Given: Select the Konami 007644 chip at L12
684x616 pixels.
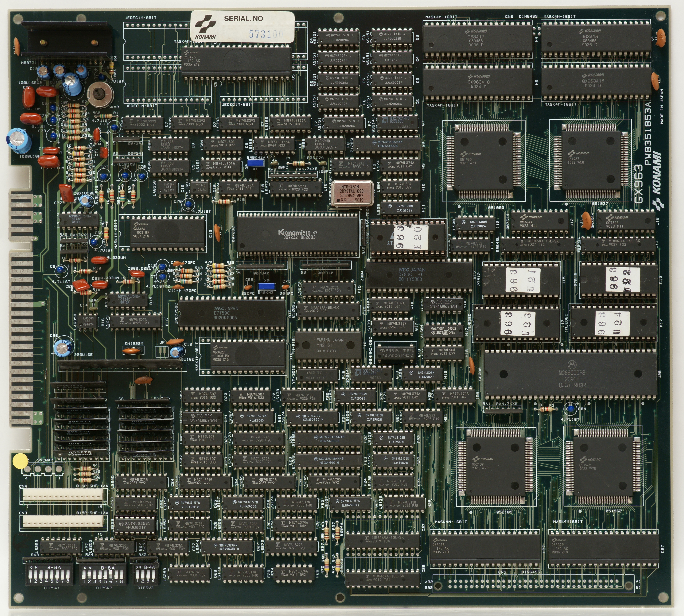Looking at the screenshot, I should 626,222.
